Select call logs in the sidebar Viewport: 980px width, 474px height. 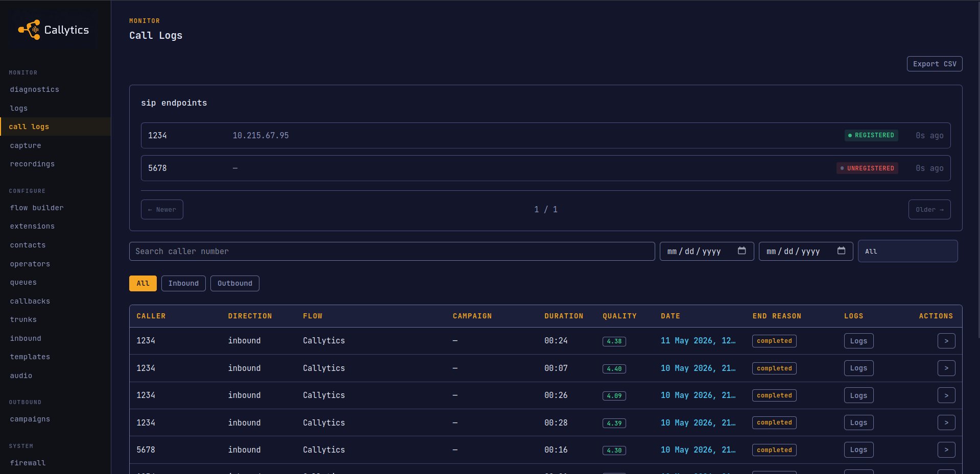click(55, 127)
